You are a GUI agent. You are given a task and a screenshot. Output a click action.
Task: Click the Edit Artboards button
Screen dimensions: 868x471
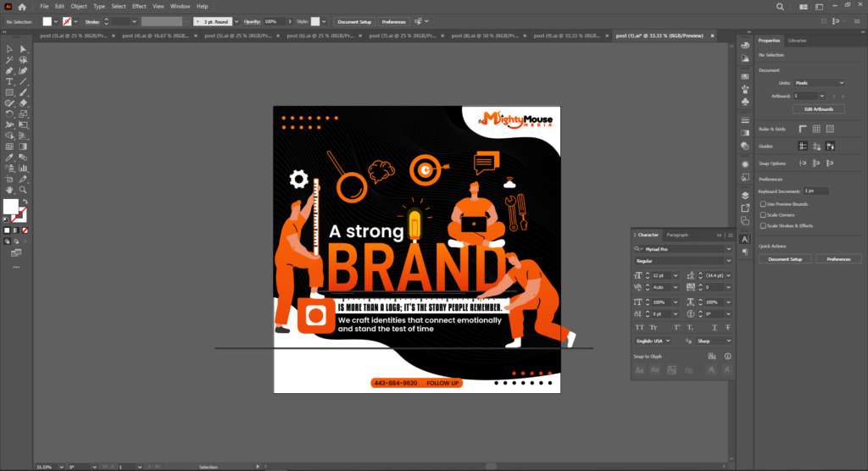coord(818,109)
